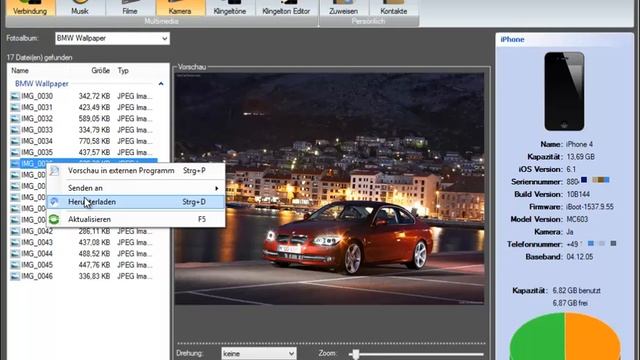
Task: Select file IMG_0031
Action: tap(37, 107)
